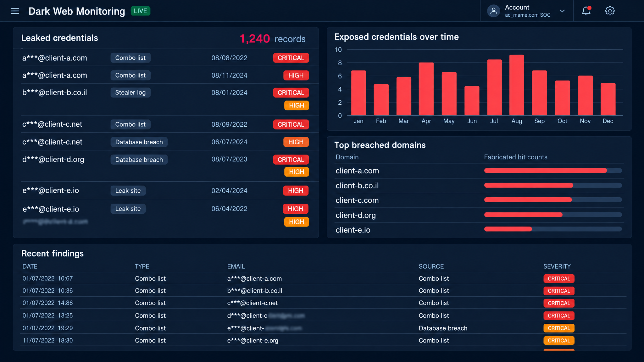Click the Fabricated hit counts column header
Viewport: 644px width, 362px height.
[516, 157]
